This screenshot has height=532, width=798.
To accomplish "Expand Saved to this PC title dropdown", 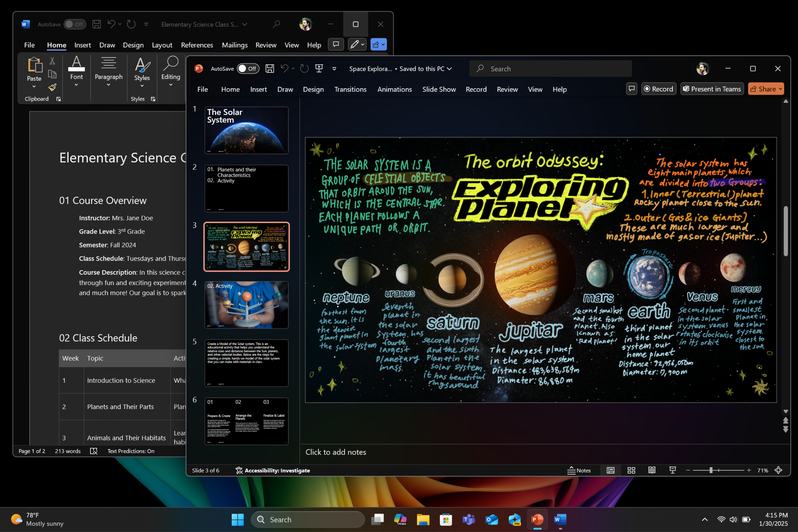I will 449,69.
